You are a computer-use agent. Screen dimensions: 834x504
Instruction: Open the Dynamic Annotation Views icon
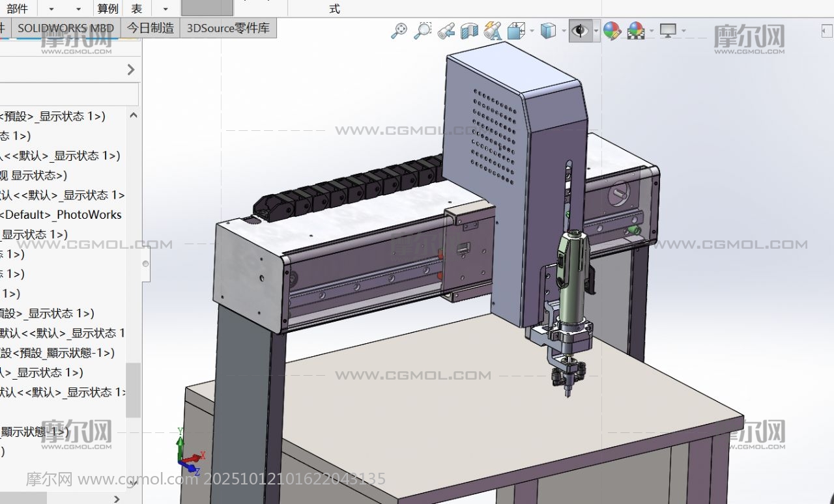pyautogui.click(x=493, y=31)
